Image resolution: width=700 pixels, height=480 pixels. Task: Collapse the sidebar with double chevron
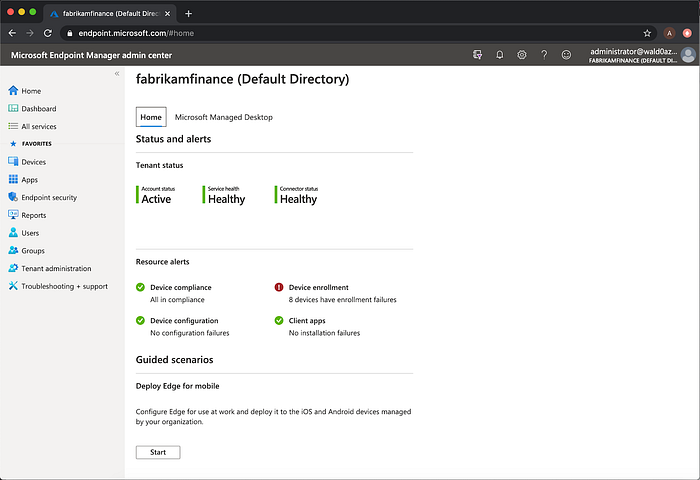(x=117, y=74)
